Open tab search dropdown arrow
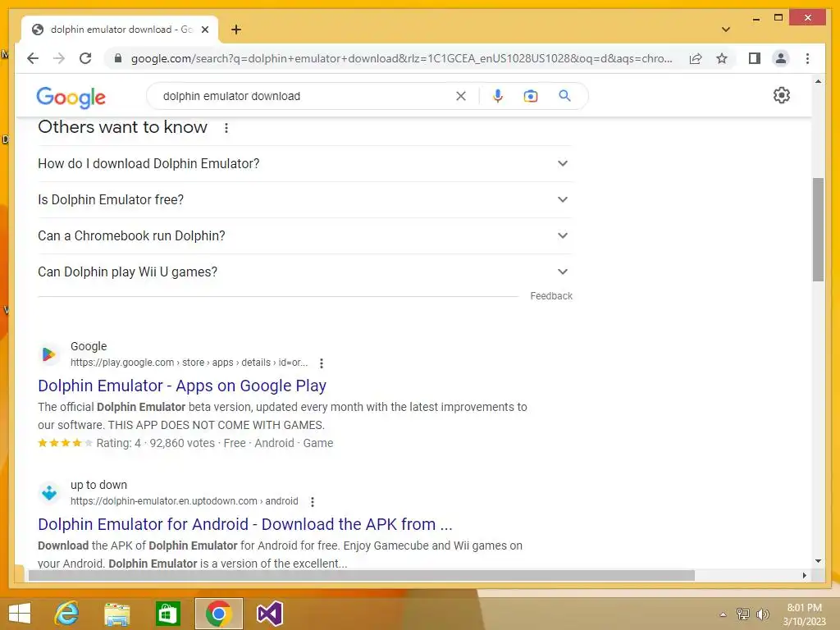The height and width of the screenshot is (630, 840). [725, 30]
